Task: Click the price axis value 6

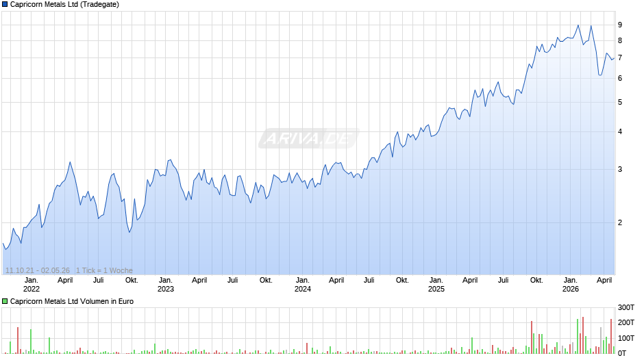Action: 620,79
